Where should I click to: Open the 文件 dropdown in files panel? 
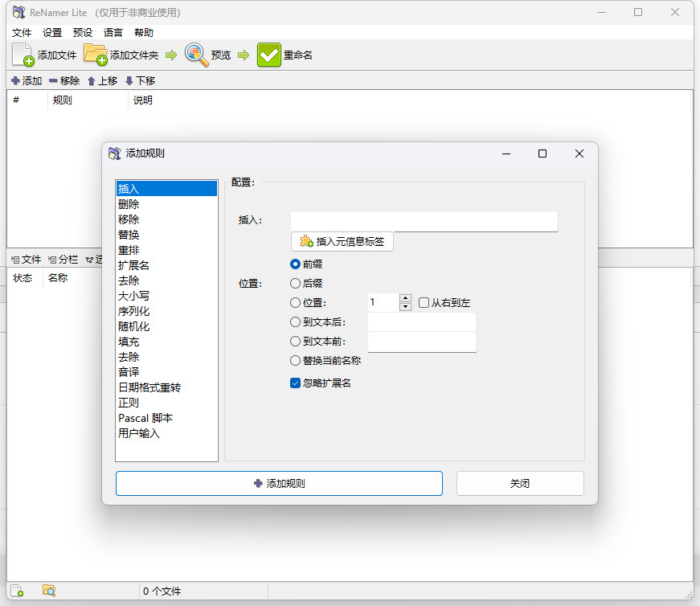26,260
